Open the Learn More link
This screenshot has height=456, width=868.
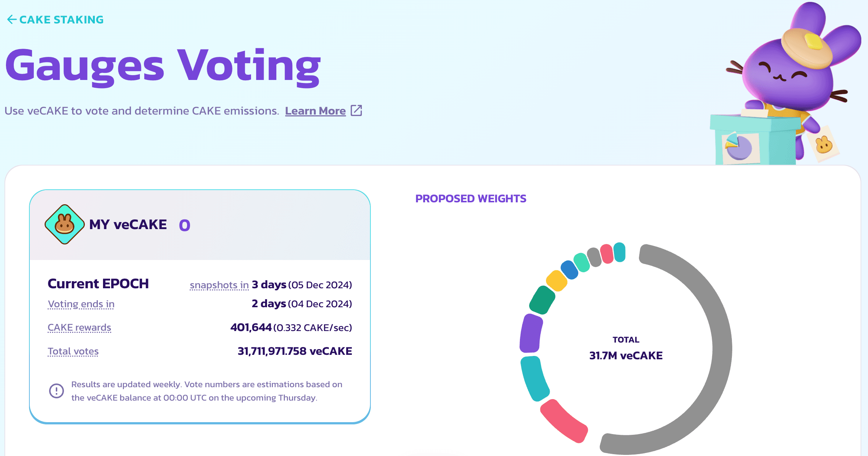click(x=315, y=111)
